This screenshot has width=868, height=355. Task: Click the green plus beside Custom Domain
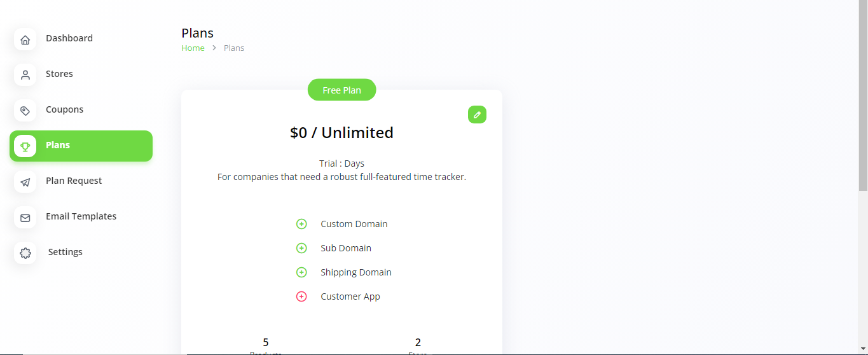(x=301, y=224)
